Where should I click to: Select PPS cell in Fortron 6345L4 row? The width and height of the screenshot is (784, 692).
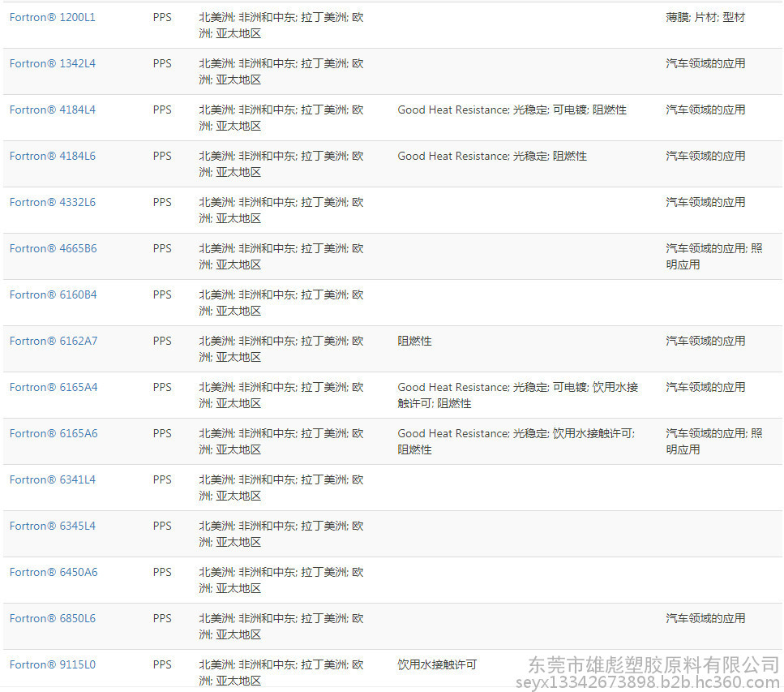[162, 526]
